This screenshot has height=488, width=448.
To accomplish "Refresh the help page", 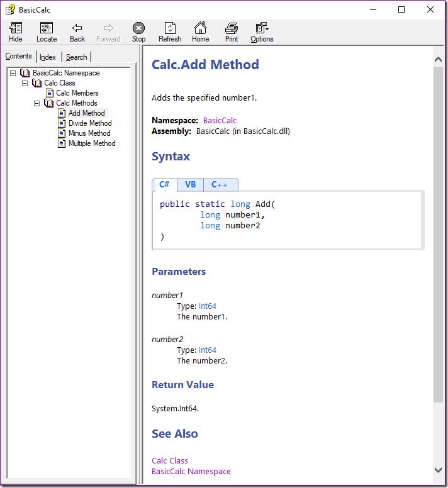I will (170, 28).
